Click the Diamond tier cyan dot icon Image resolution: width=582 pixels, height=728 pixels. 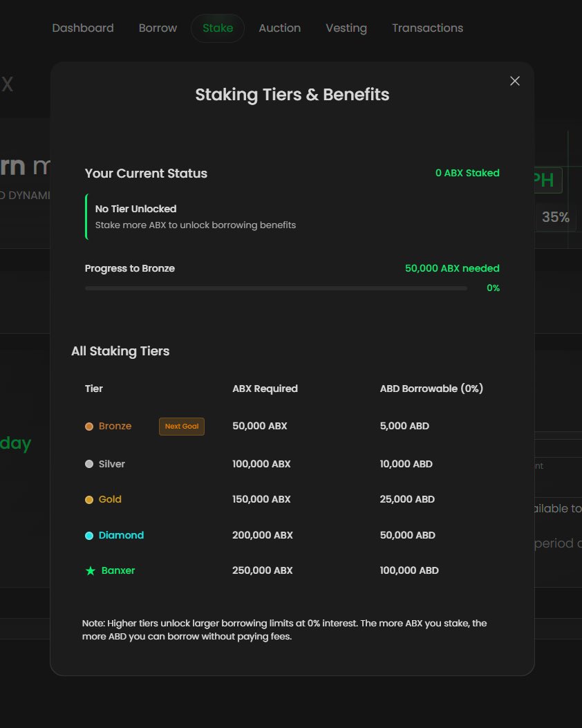pos(89,535)
